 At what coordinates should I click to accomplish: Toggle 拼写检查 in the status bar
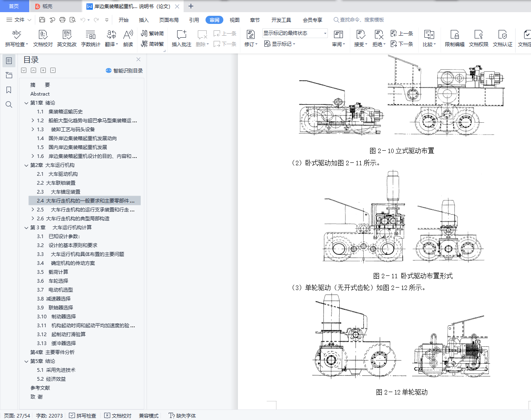[x=83, y=416]
